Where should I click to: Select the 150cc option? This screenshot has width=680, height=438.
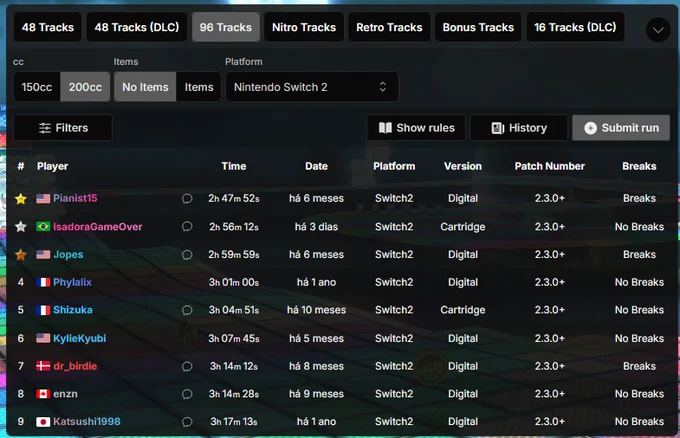[x=37, y=87]
